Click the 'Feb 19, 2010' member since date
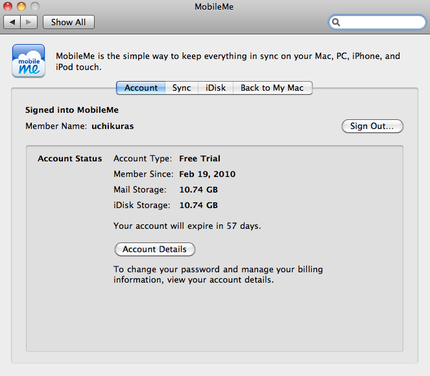 point(207,174)
